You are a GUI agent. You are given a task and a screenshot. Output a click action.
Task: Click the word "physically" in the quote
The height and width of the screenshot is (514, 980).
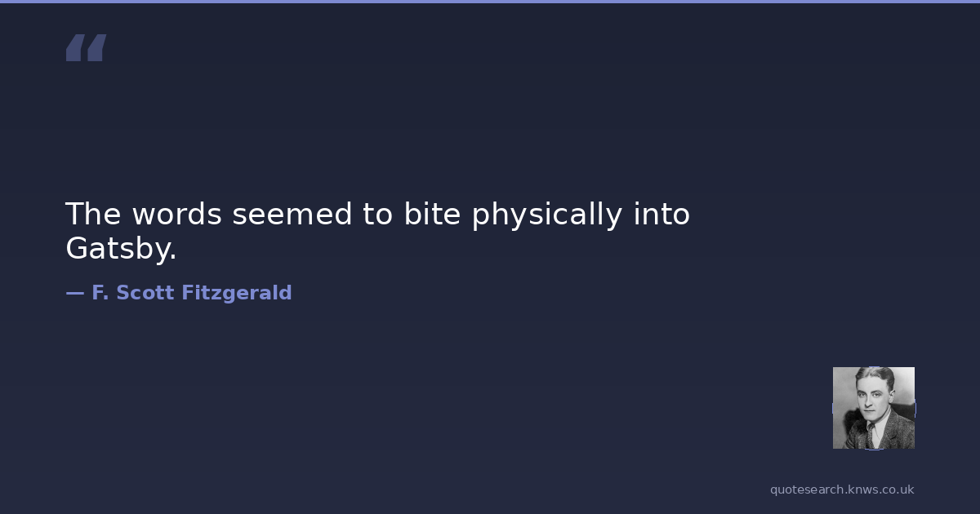pyautogui.click(x=546, y=215)
